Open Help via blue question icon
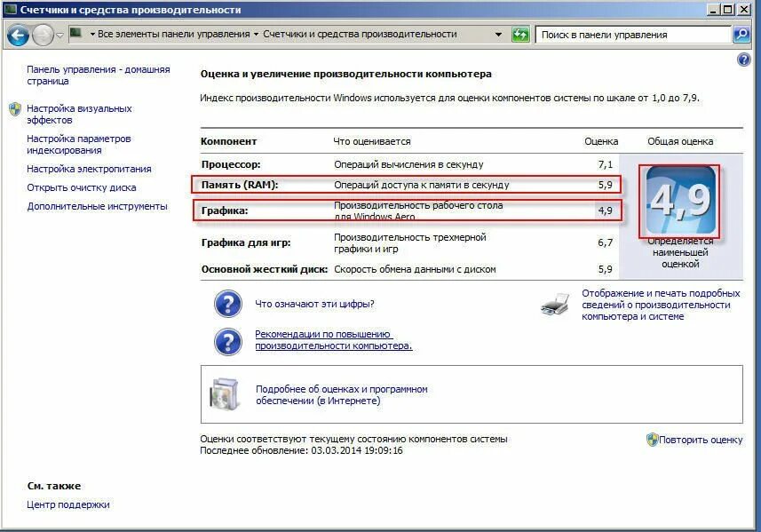Viewport: 761px width, 532px height. 743,60
